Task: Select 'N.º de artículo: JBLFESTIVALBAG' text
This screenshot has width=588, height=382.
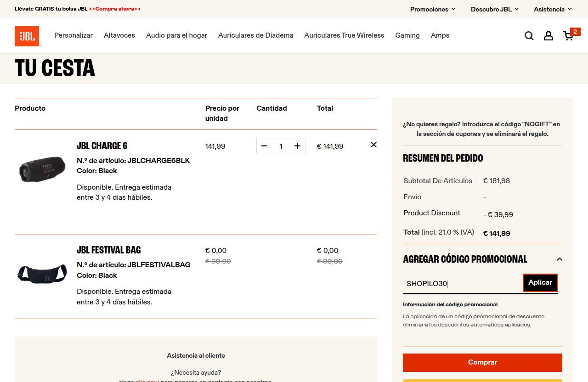Action: (x=134, y=265)
